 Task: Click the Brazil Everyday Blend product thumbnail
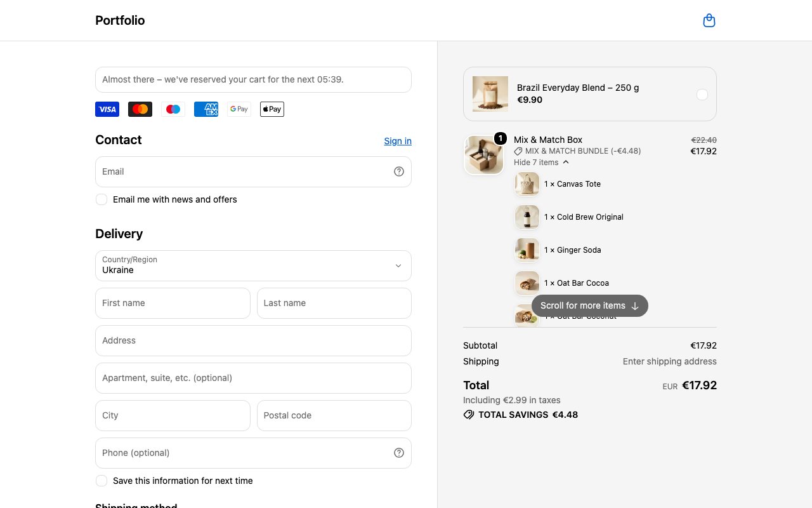490,94
